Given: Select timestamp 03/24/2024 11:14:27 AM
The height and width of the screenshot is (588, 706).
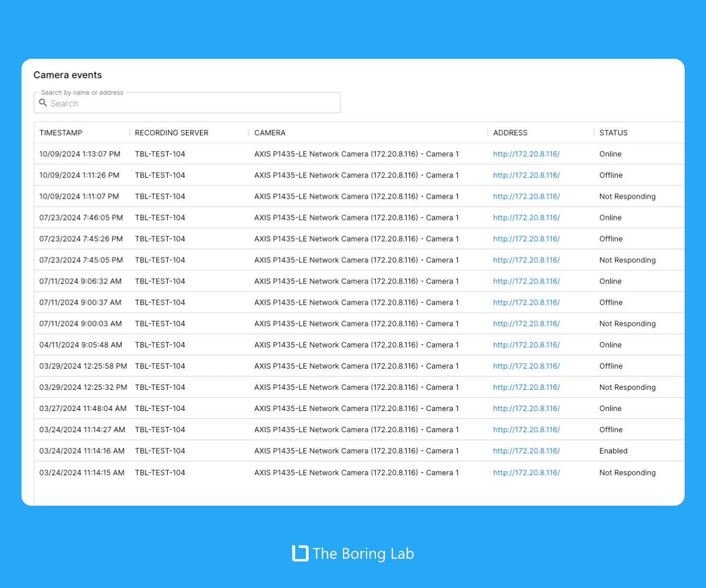Looking at the screenshot, I should 82,430.
